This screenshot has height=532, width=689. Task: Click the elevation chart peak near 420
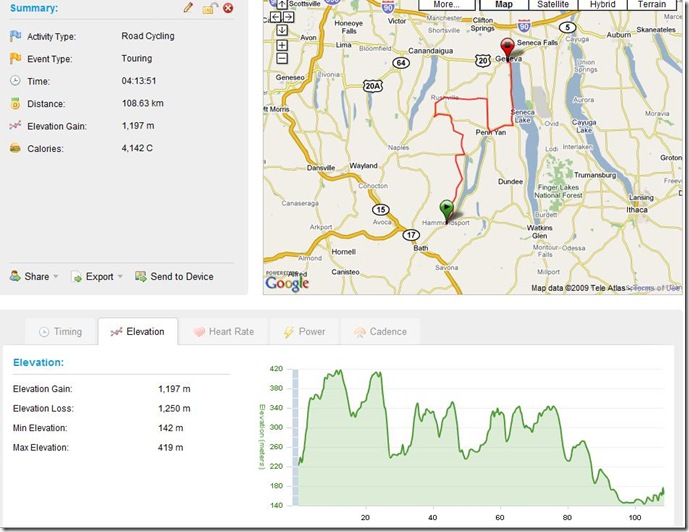[338, 372]
